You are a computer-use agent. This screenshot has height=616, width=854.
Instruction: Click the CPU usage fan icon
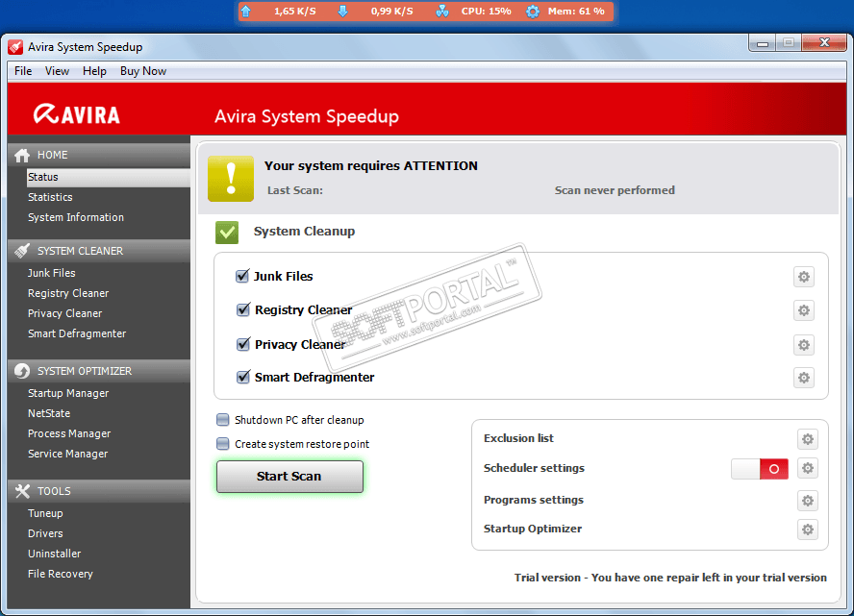(442, 11)
